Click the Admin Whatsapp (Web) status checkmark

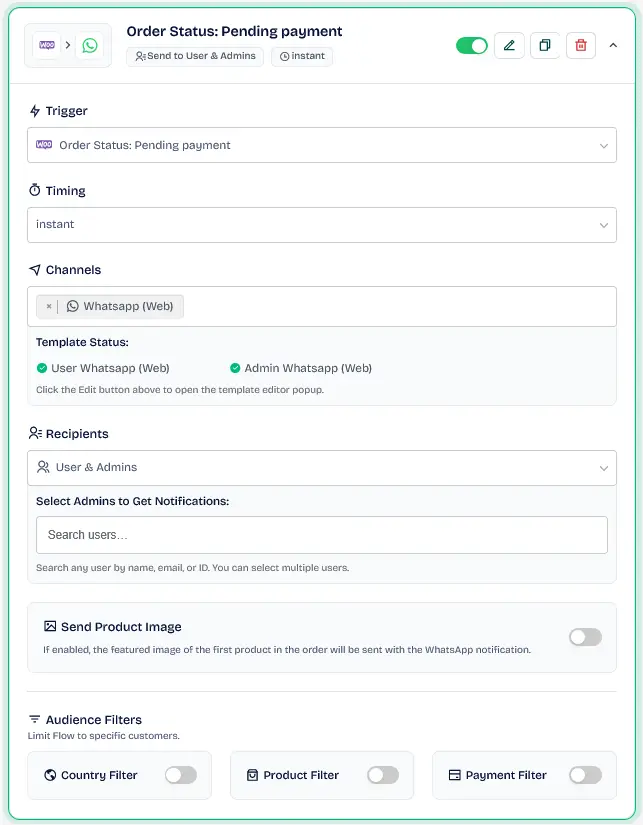[235, 368]
